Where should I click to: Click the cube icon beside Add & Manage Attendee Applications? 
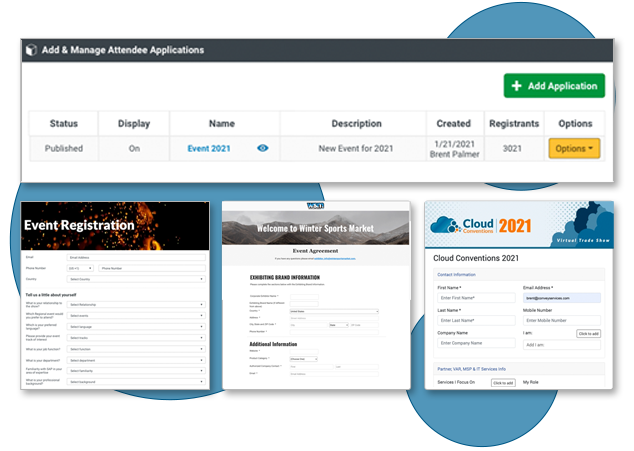(31, 50)
